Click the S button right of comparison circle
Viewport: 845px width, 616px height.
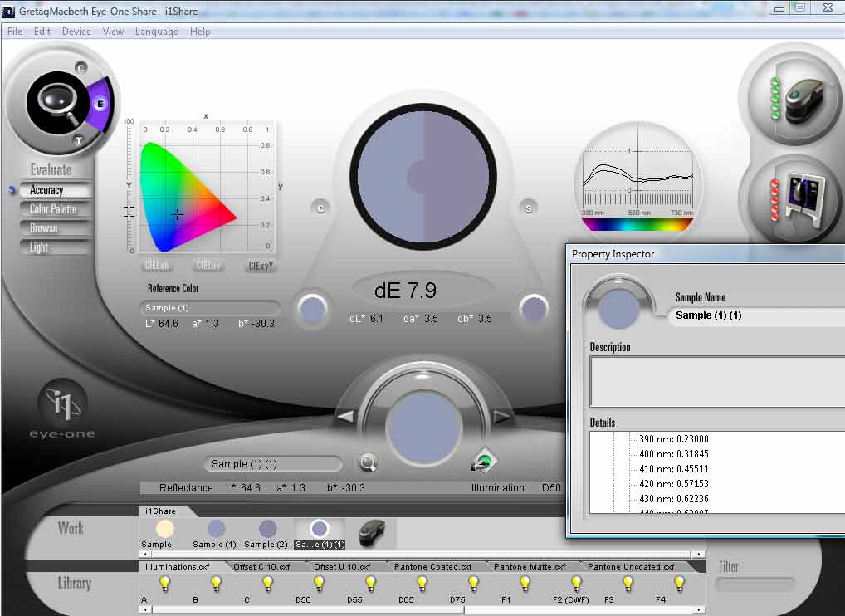pos(528,208)
